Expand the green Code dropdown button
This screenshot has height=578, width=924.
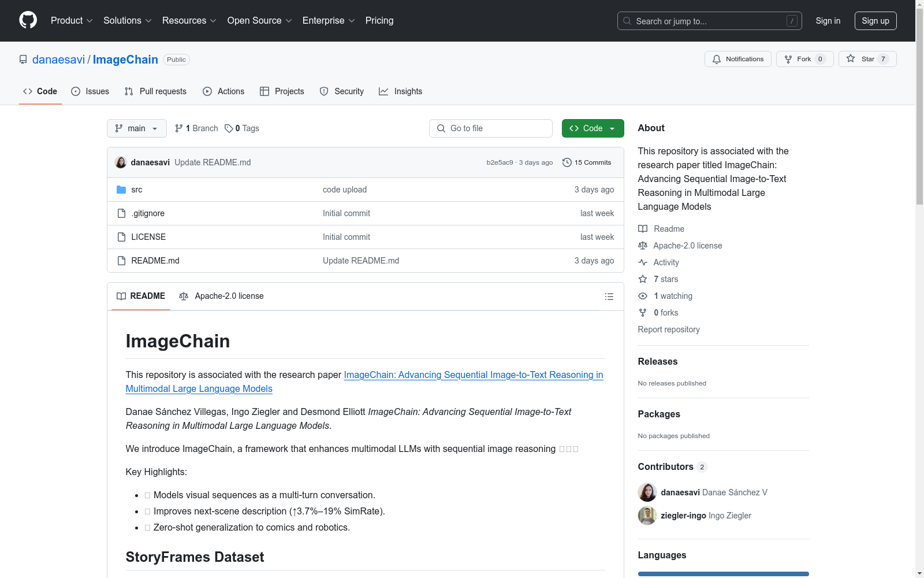[x=593, y=128]
